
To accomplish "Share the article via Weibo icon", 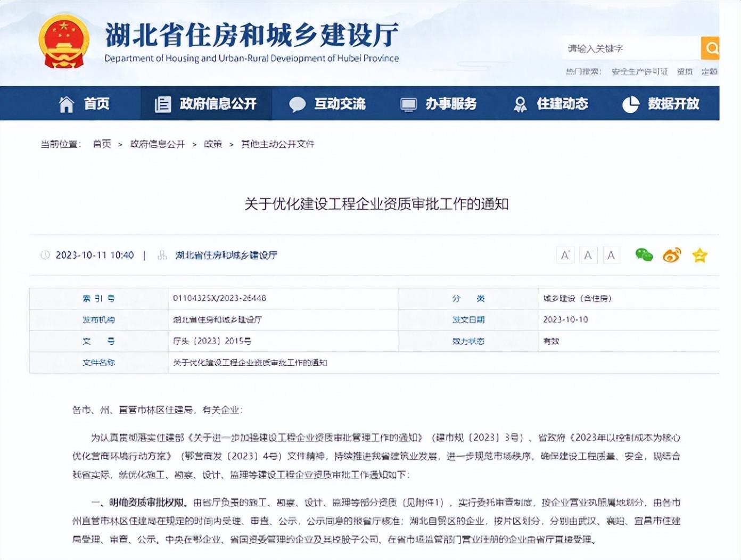I will coord(672,256).
